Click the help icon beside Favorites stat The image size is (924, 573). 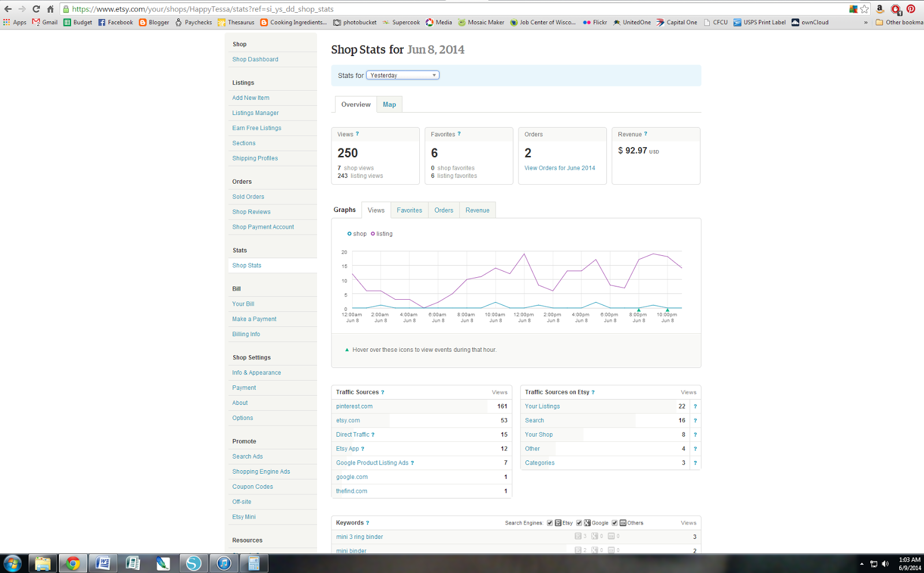click(x=459, y=134)
